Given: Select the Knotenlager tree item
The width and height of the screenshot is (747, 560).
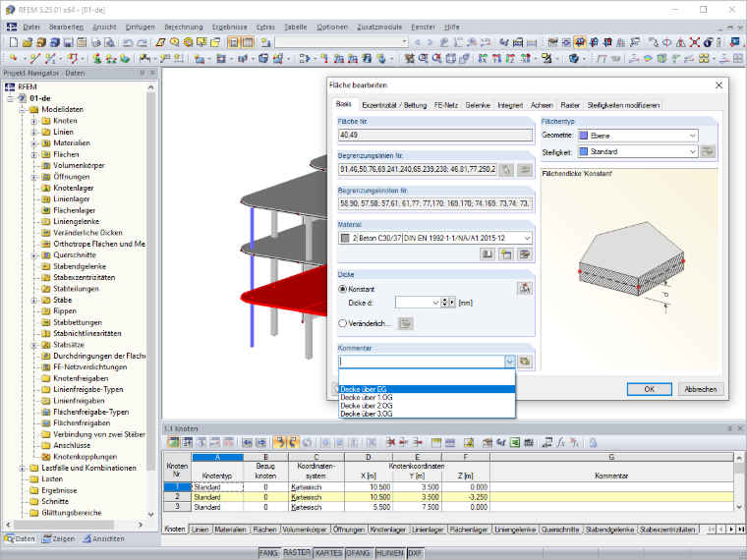Looking at the screenshot, I should [x=74, y=188].
